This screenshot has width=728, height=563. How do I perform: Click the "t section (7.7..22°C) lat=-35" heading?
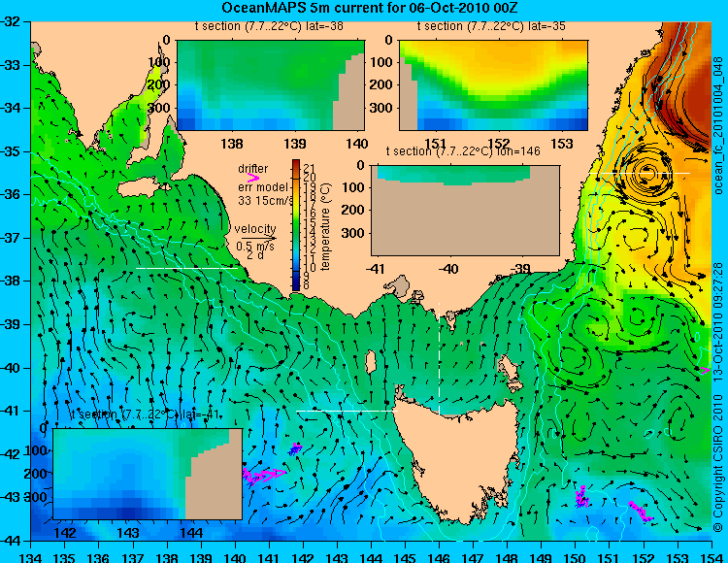491,26
